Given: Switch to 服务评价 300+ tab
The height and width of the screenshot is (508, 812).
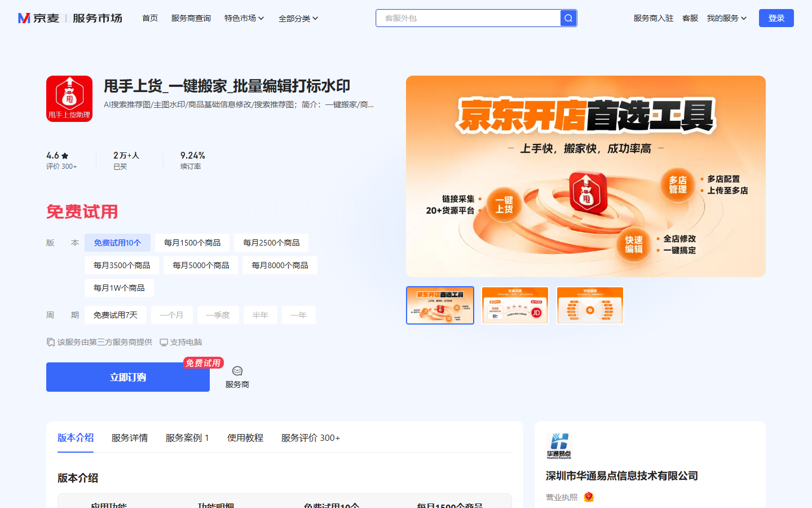Looking at the screenshot, I should [311, 438].
